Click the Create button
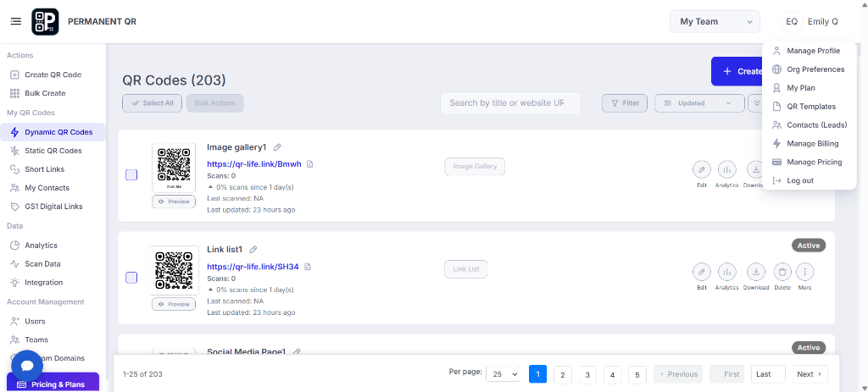The width and height of the screenshot is (868, 392). (737, 71)
